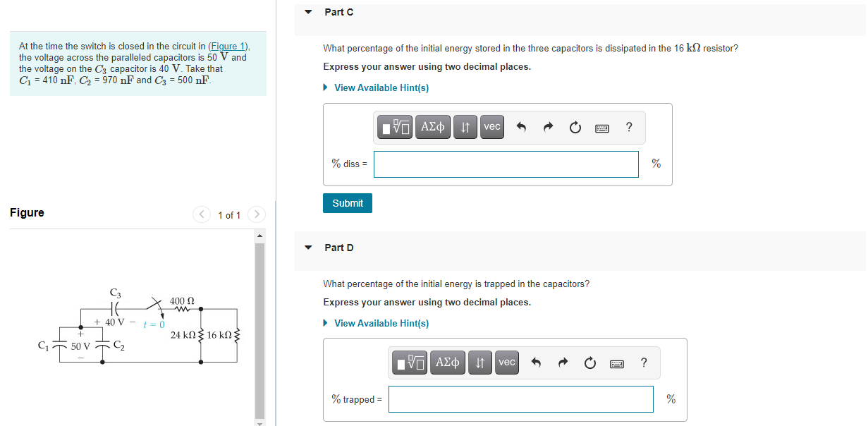Screen dimensions: 868x426
Task: Open help question mark in Part D
Action: coord(644,363)
